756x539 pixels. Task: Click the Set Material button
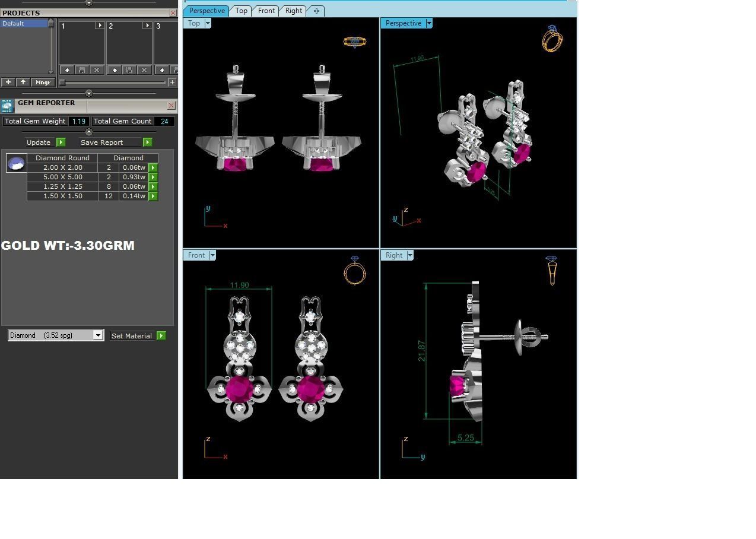click(x=132, y=336)
